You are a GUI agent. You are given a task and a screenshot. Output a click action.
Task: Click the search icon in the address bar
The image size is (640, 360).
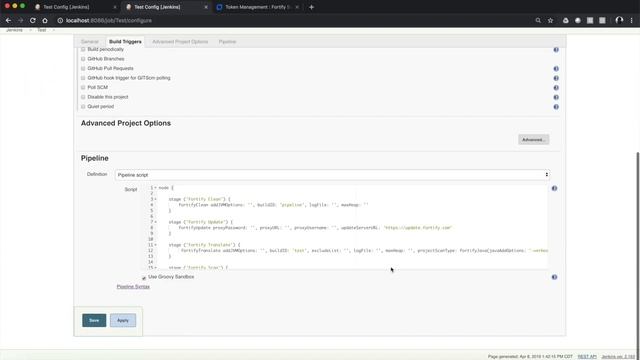click(x=538, y=20)
